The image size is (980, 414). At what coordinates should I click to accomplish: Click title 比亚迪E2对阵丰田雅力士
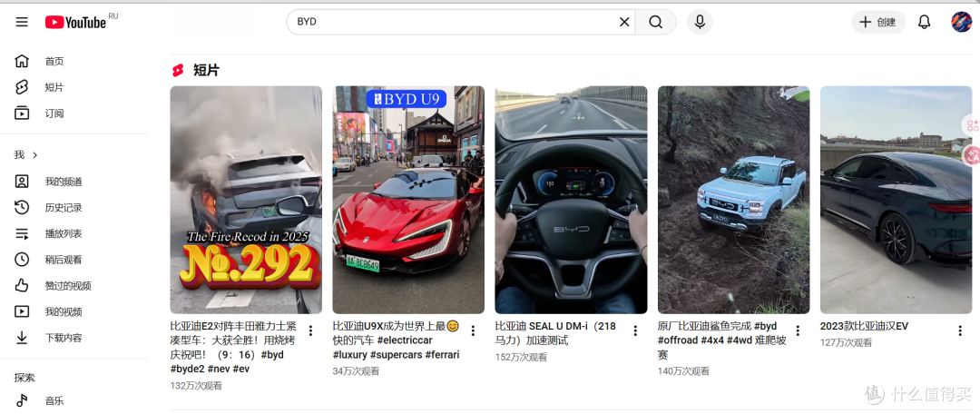234,348
